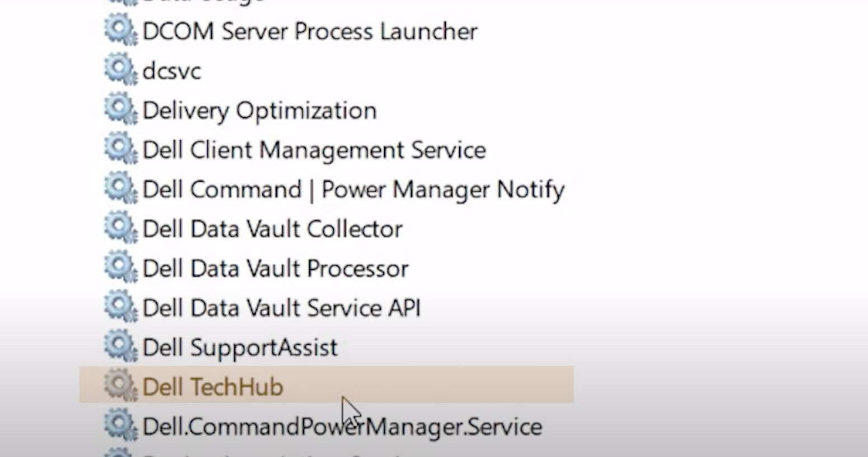Image resolution: width=868 pixels, height=457 pixels.
Task: Click the Dell TechHub gear icon
Action: coord(120,387)
